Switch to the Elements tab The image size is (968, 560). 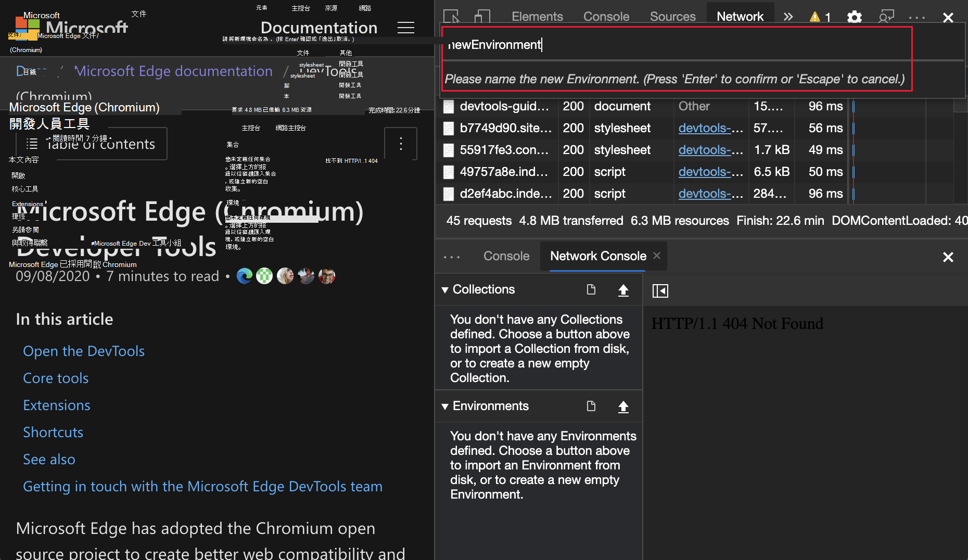tap(537, 17)
